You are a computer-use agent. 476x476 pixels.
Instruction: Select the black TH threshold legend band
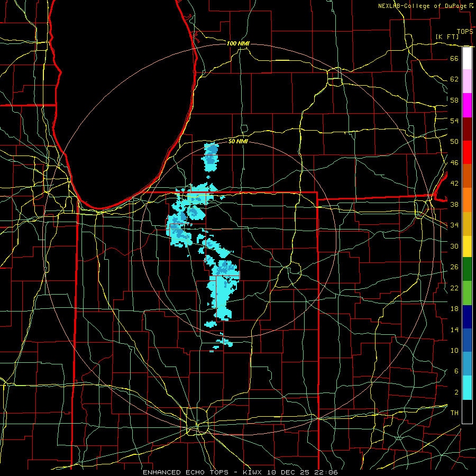coord(467,411)
